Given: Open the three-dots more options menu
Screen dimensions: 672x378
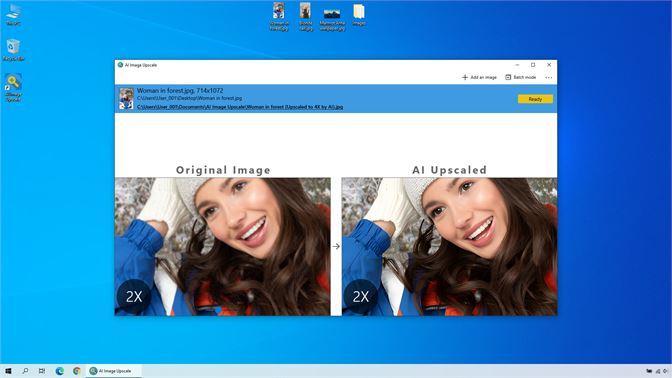Looking at the screenshot, I should pyautogui.click(x=549, y=78).
